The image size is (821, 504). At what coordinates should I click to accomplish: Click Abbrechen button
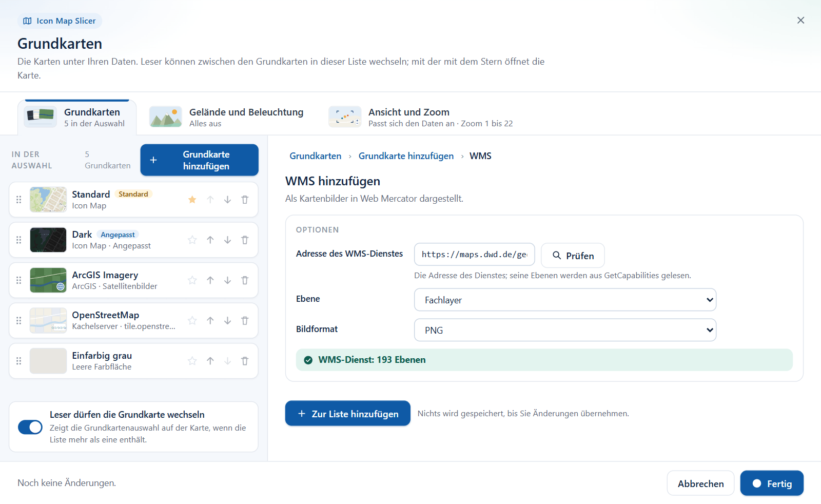click(700, 483)
